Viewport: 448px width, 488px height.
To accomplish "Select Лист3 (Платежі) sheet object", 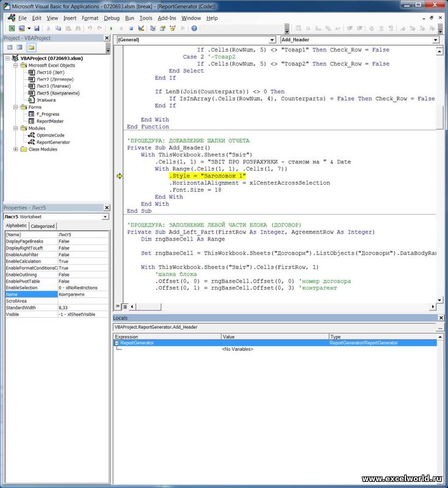I will 54,86.
